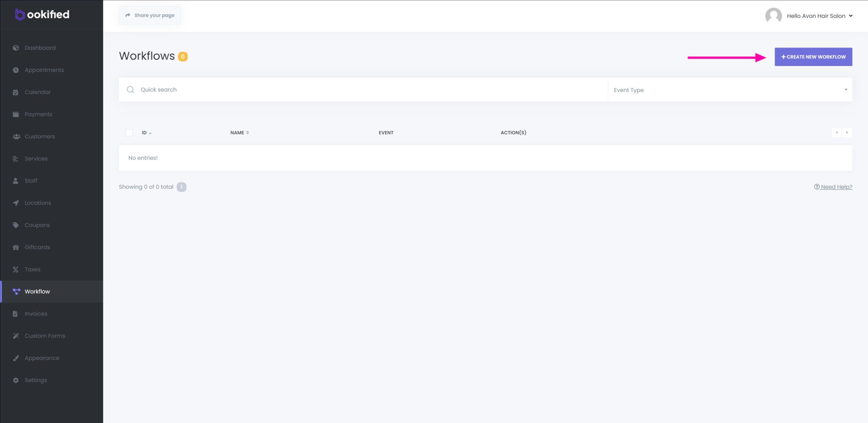Expand the Hello Avon Hair Salon menu
The image size is (868, 423).
point(819,16)
